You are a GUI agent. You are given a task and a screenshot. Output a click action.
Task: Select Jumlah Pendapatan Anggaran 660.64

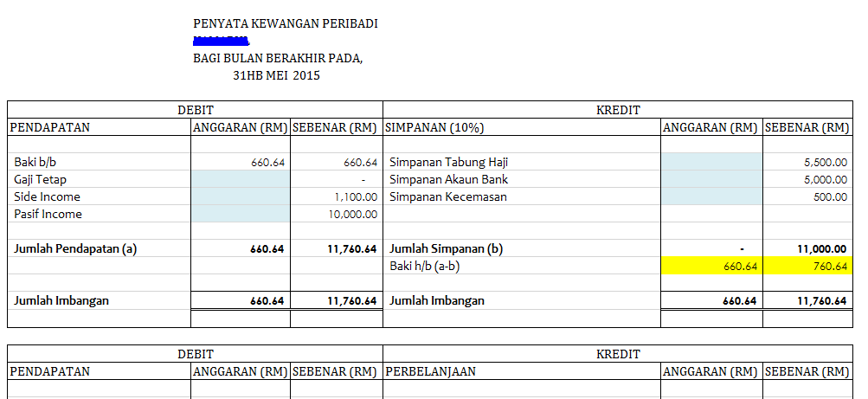pyautogui.click(x=267, y=249)
